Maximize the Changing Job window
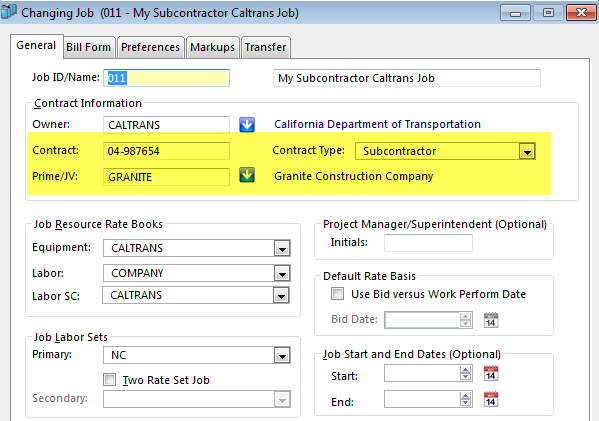The height and width of the screenshot is (421, 599). [548, 13]
